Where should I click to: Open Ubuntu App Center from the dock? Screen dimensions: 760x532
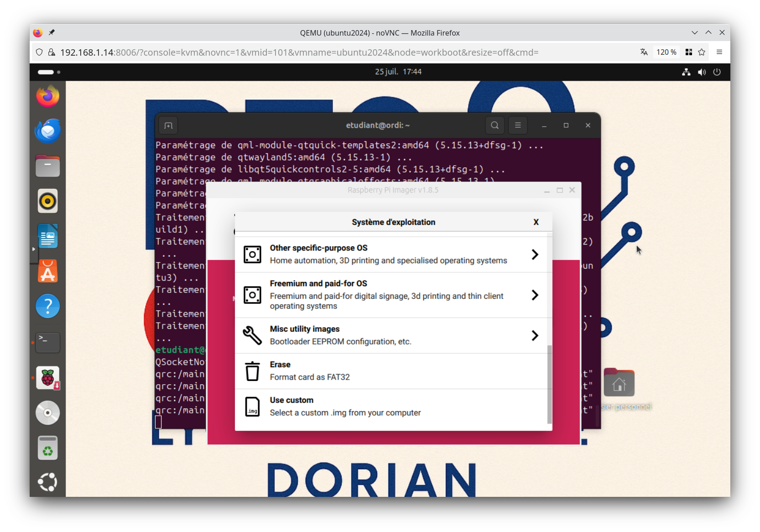[x=48, y=271]
